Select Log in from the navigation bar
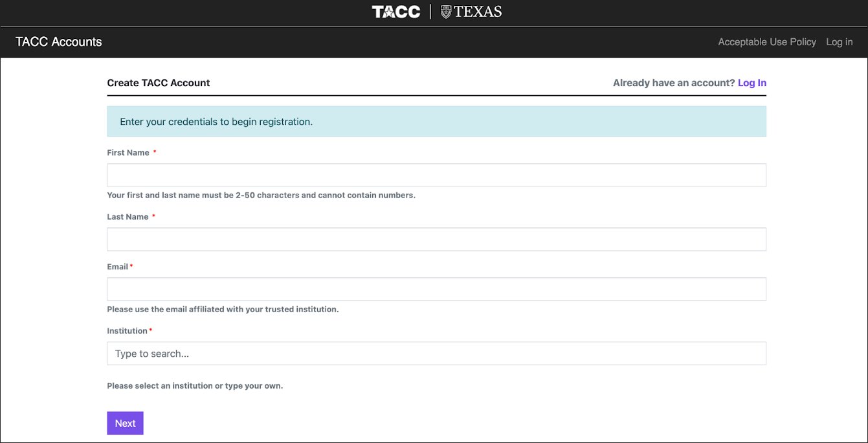Image resolution: width=868 pixels, height=443 pixels. tap(839, 42)
